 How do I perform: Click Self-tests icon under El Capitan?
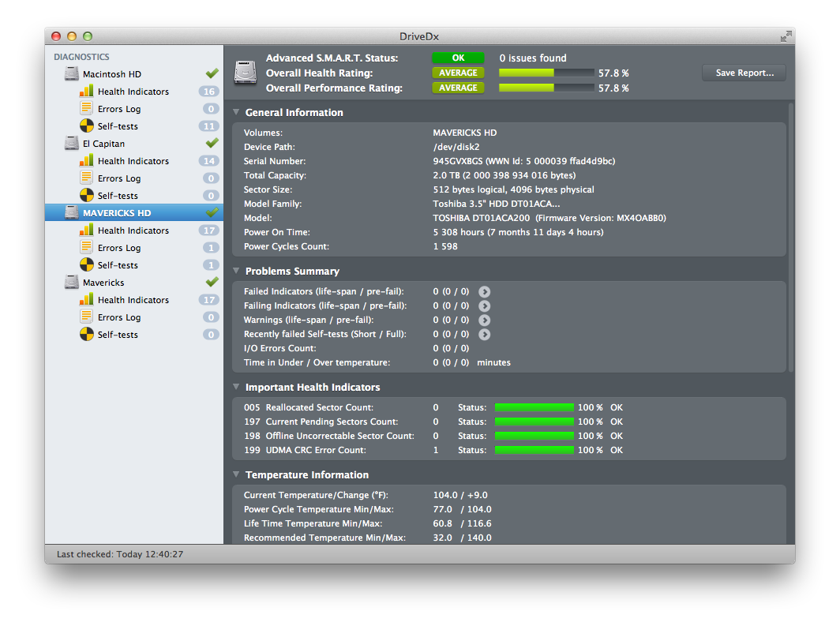(86, 196)
